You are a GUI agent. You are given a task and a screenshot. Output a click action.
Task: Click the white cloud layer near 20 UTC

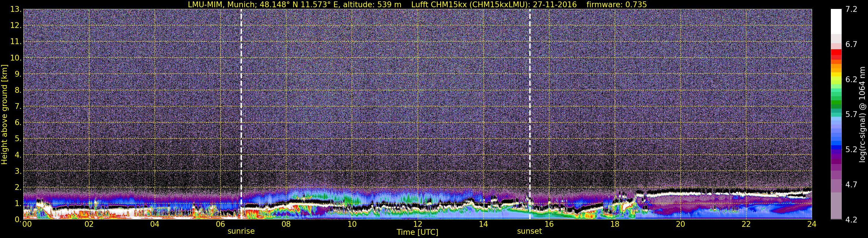point(680,194)
